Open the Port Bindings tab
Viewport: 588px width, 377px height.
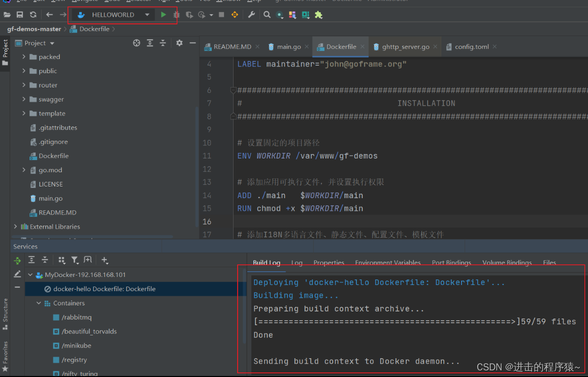click(x=451, y=263)
